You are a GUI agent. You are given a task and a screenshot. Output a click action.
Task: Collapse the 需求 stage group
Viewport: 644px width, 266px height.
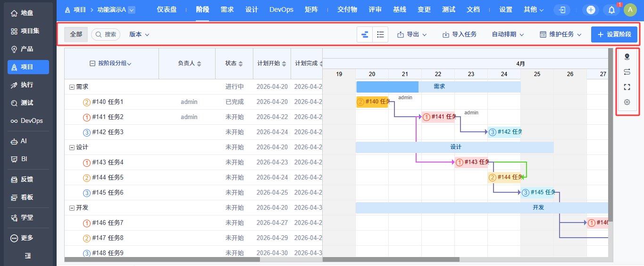[x=72, y=87]
